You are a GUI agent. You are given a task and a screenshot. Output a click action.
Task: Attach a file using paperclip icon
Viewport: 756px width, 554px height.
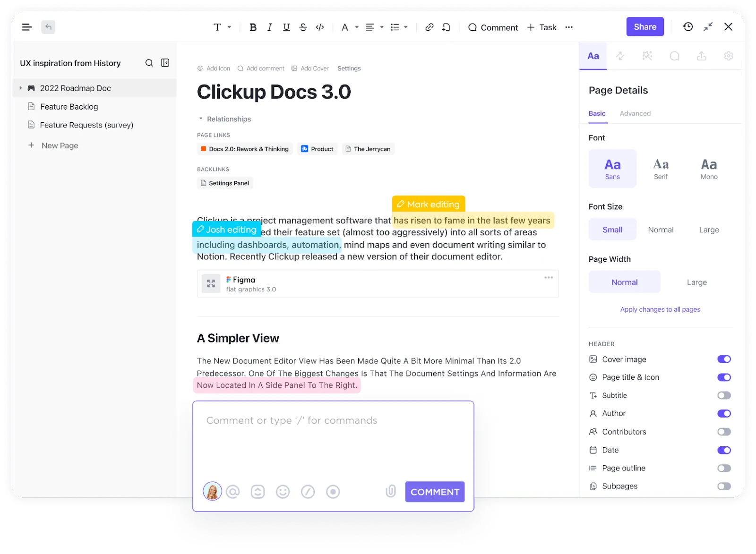[390, 492]
